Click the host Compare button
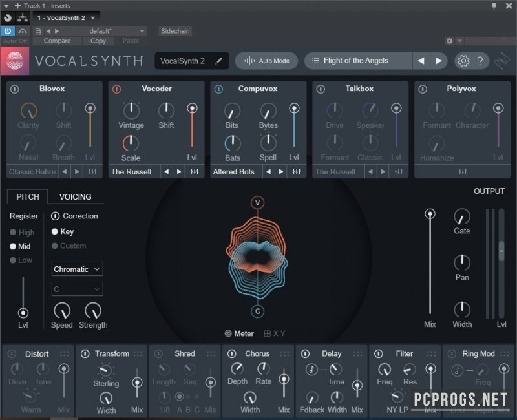517x420 pixels. pyautogui.click(x=57, y=41)
